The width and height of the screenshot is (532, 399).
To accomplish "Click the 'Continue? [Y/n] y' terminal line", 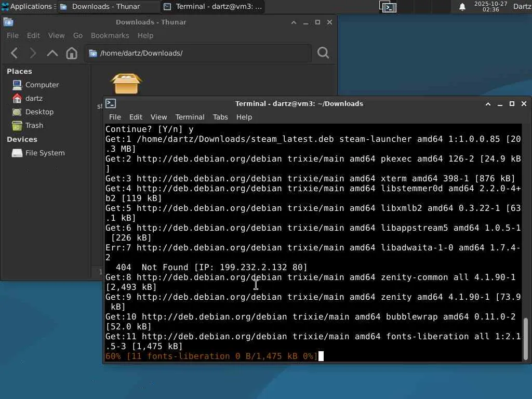I will (149, 129).
